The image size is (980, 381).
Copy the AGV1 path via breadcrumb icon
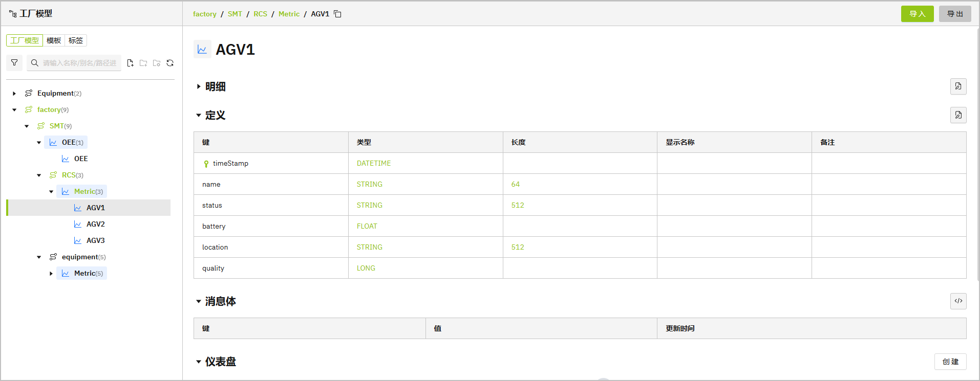tap(338, 14)
